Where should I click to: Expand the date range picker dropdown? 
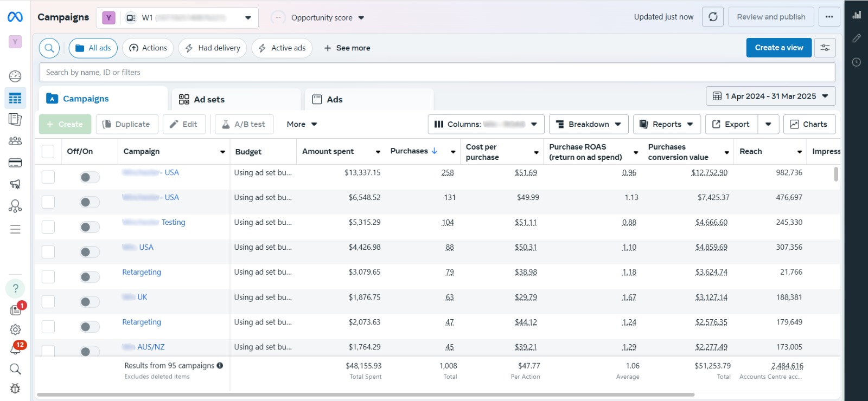coord(770,96)
